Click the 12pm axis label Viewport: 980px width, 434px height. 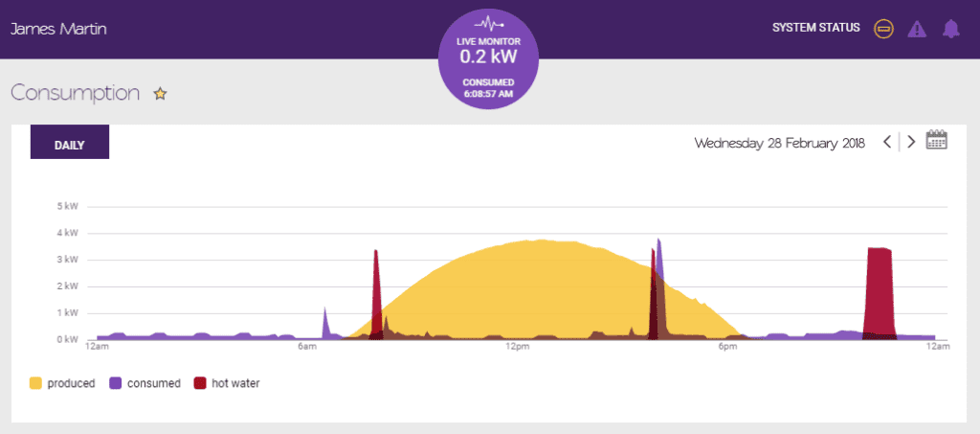(517, 347)
